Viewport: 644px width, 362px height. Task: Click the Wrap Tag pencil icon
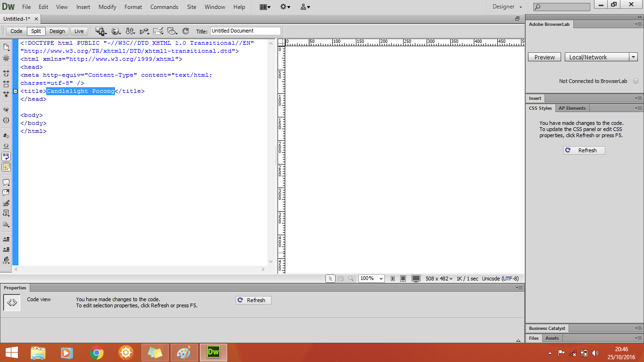6,203
